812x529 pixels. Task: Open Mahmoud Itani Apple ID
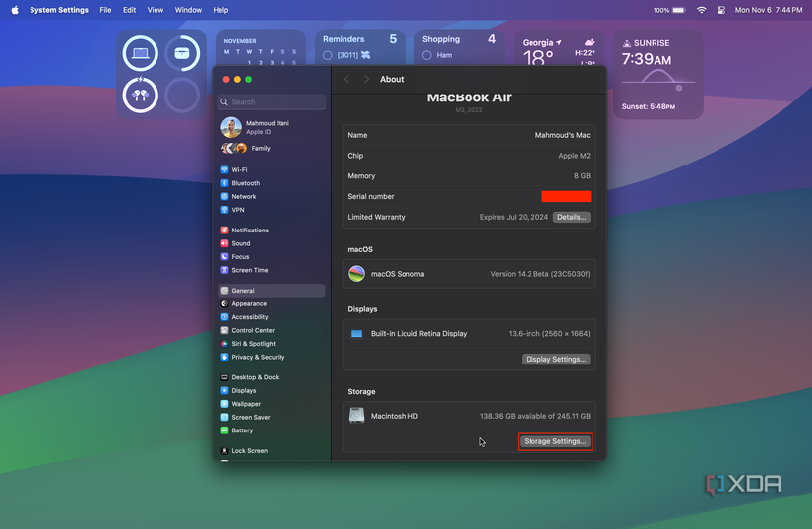(272, 127)
